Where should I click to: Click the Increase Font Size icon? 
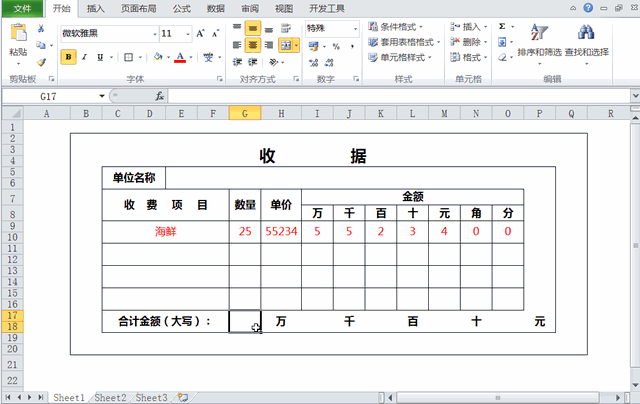[x=200, y=33]
